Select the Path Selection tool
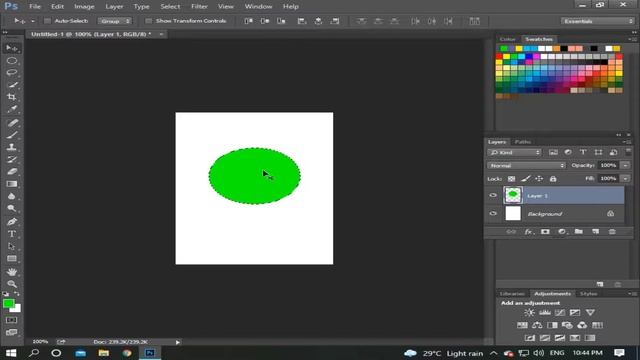 pos(12,246)
